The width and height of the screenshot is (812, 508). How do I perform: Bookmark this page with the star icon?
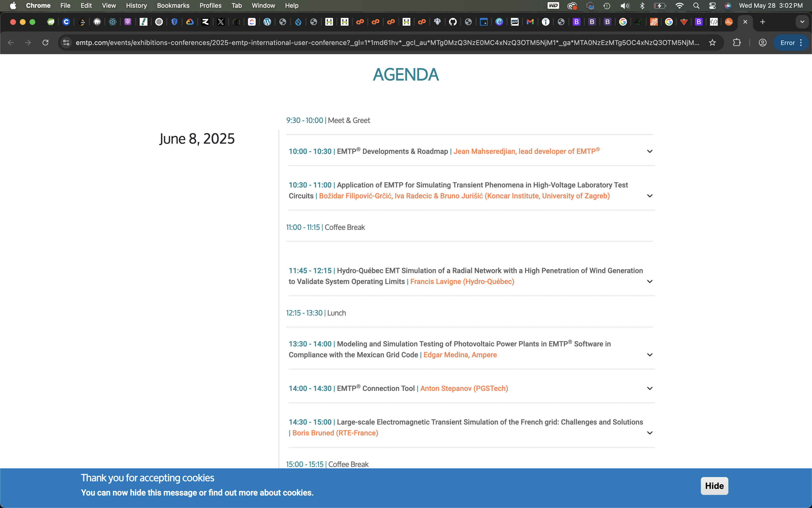[x=712, y=43]
